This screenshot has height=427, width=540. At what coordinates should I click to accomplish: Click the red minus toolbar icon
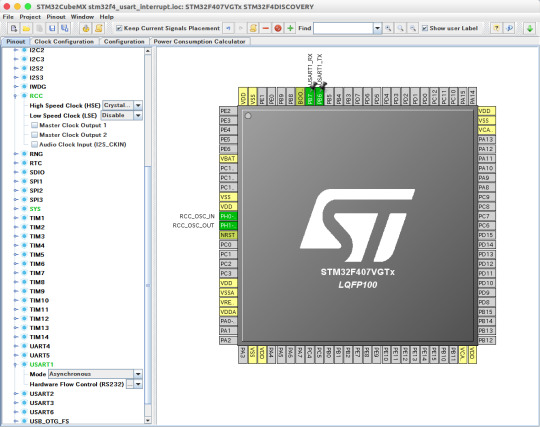pos(266,28)
